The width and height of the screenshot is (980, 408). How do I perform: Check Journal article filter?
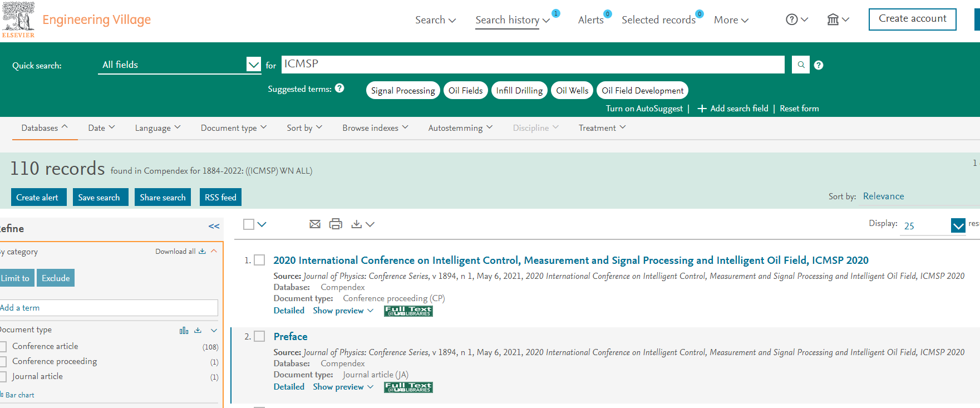tap(3, 377)
